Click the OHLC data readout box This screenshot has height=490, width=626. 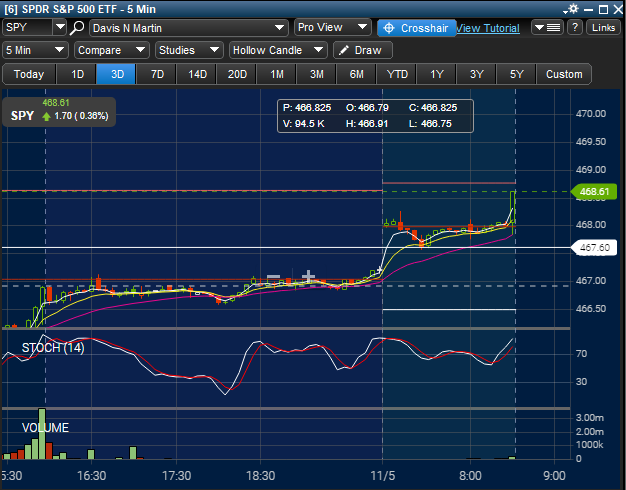click(x=375, y=116)
